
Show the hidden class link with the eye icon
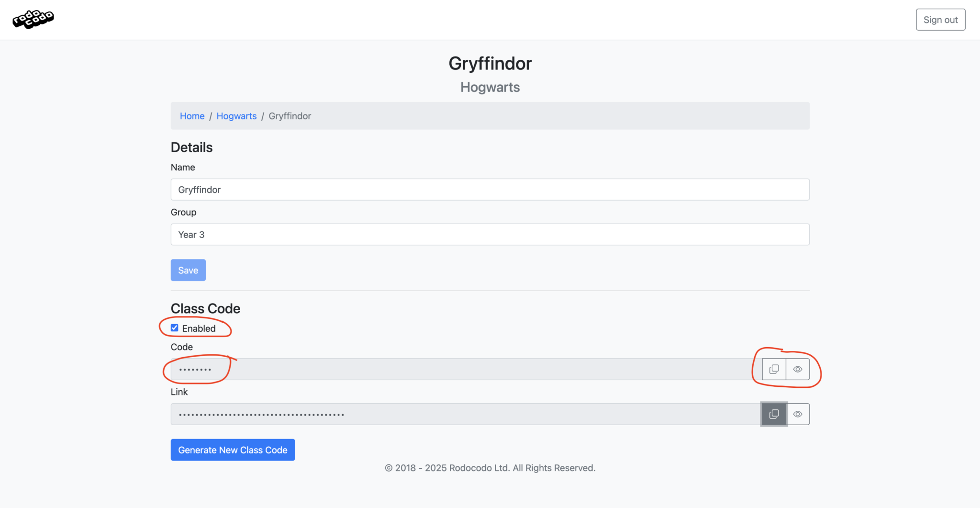click(797, 414)
